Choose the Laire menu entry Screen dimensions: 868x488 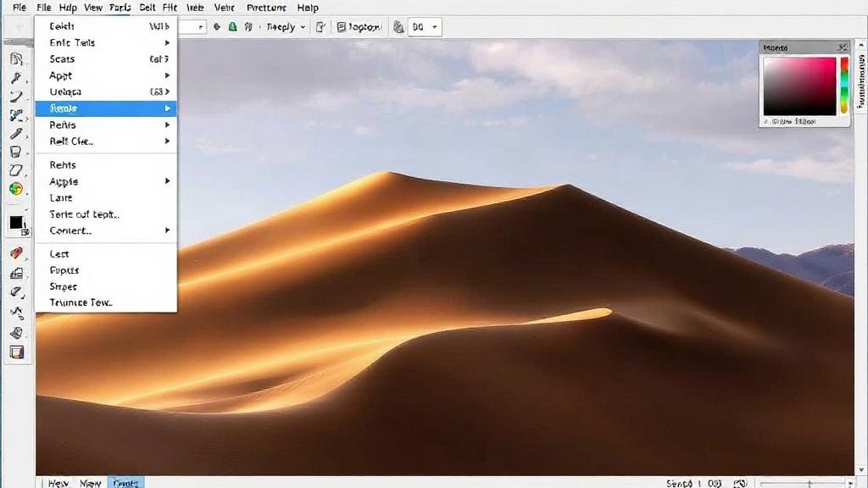point(106,197)
